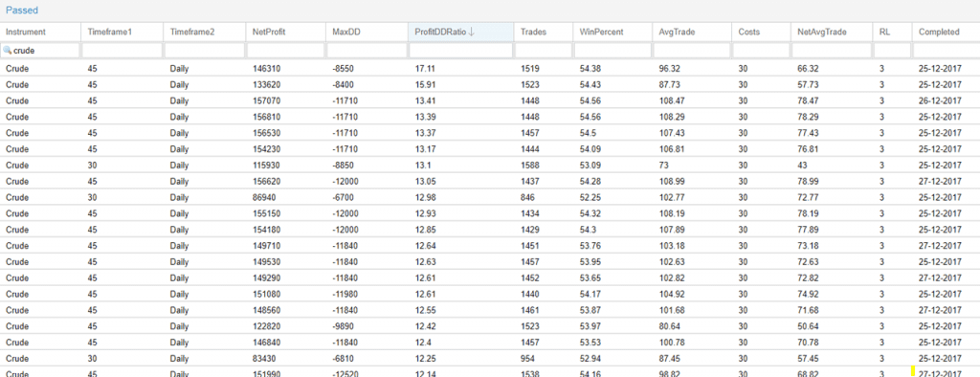The width and height of the screenshot is (980, 377).
Task: Select ProfitDDRatio value 13.1
Action: click(422, 165)
